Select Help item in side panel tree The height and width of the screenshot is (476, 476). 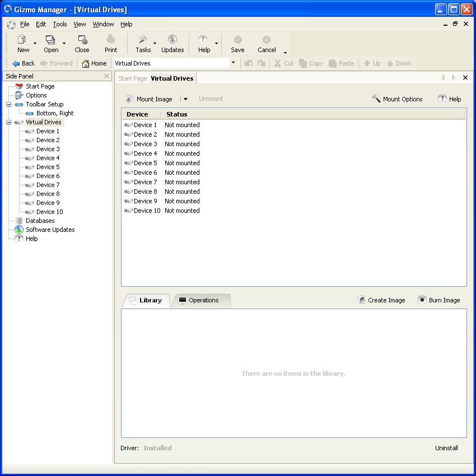31,239
